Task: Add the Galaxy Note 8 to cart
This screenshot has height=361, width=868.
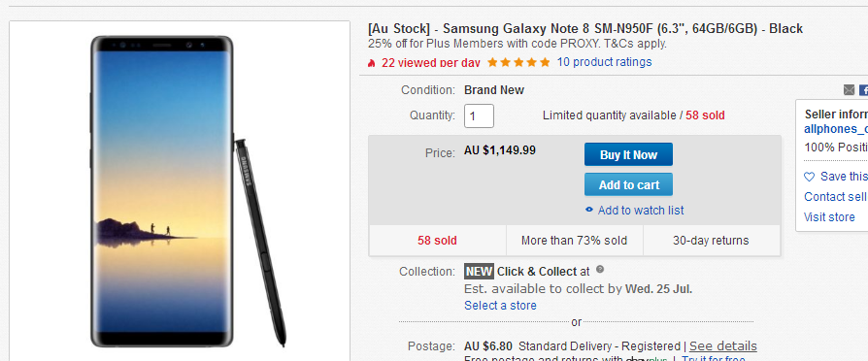Action: click(x=628, y=184)
